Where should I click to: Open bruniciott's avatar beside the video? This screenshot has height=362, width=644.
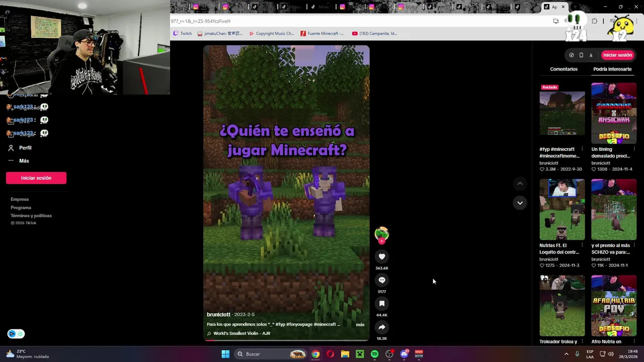click(382, 233)
